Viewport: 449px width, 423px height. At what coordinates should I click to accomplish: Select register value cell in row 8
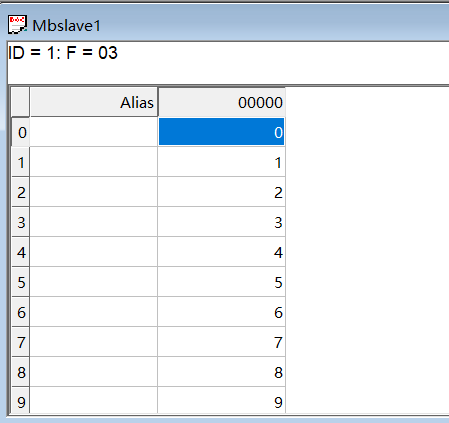pos(222,372)
